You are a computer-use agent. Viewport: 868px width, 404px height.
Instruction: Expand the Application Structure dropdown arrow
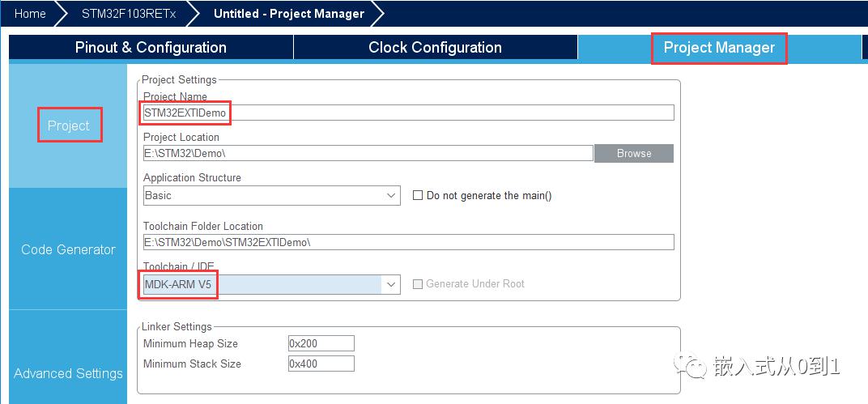pos(391,195)
